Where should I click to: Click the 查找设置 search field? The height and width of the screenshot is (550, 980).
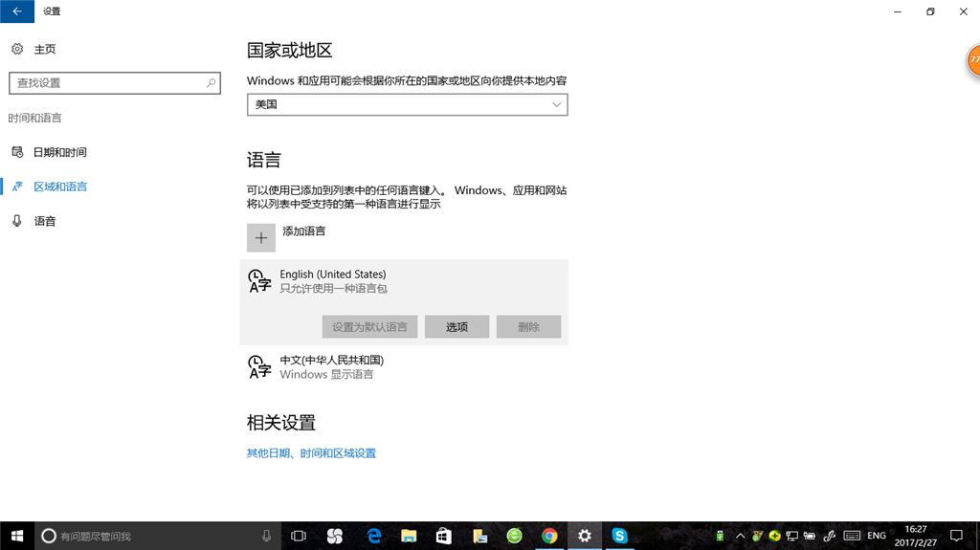pos(115,83)
